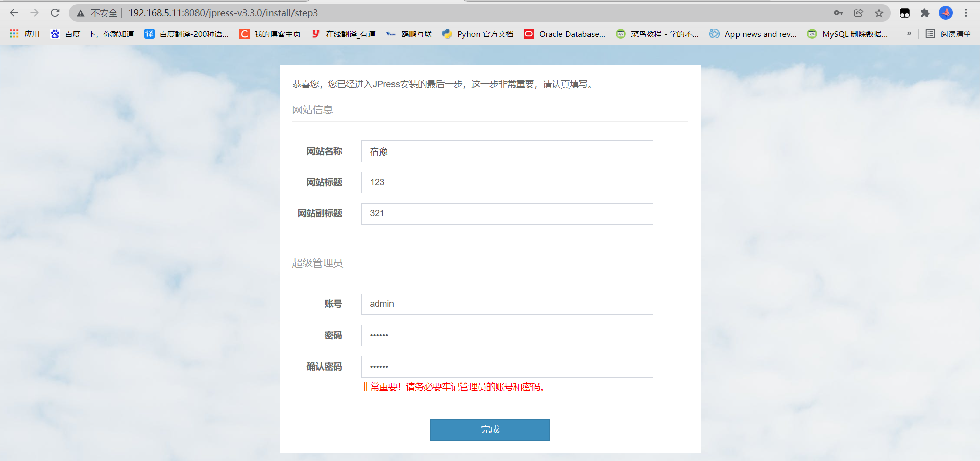Click the not-secure warning icon
Image resolution: width=980 pixels, height=461 pixels.
point(81,13)
